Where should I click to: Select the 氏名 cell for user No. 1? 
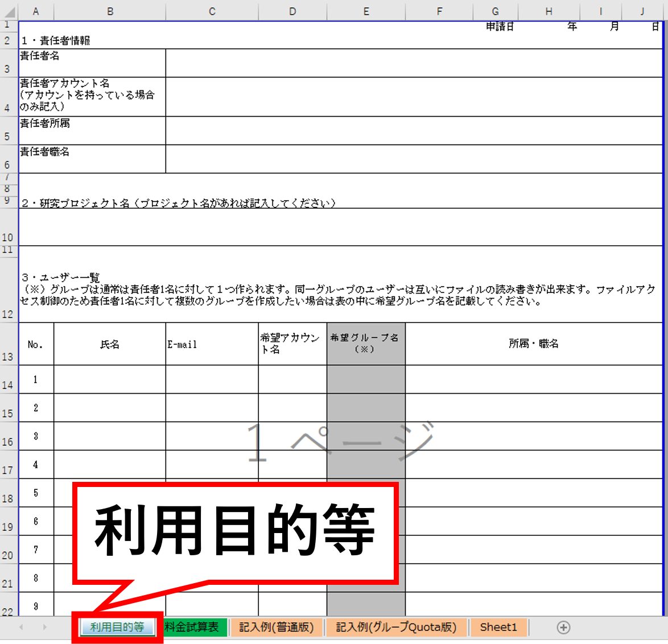(x=110, y=379)
